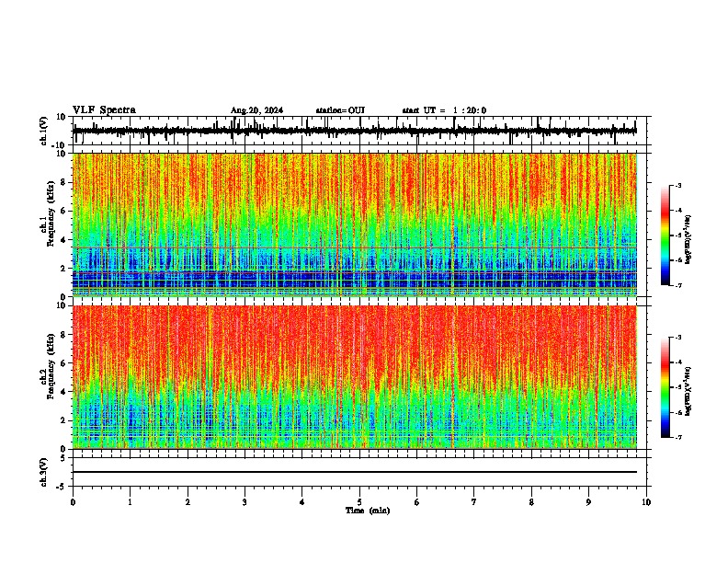The image size is (728, 563).
Task: Click the "ch.1(V)" waveform axis label
Action: point(44,131)
